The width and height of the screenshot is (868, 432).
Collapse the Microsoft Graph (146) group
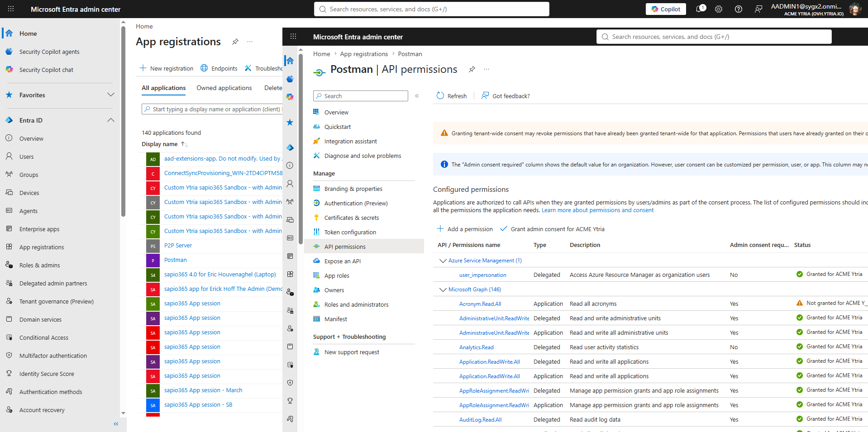443,290
